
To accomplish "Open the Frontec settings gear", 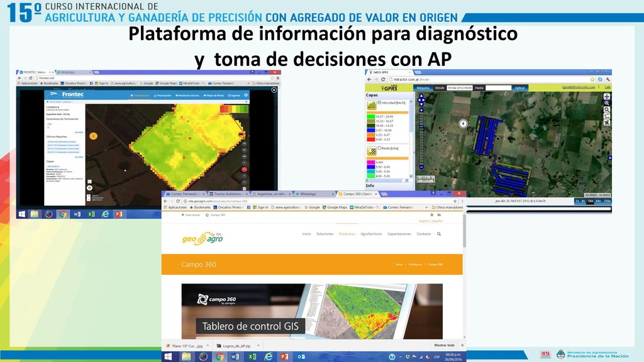I will (246, 96).
